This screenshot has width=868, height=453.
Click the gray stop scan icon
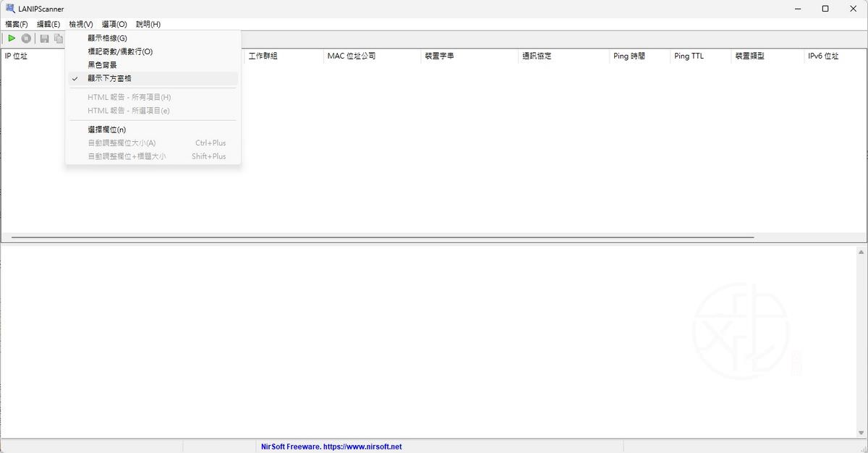pos(26,38)
